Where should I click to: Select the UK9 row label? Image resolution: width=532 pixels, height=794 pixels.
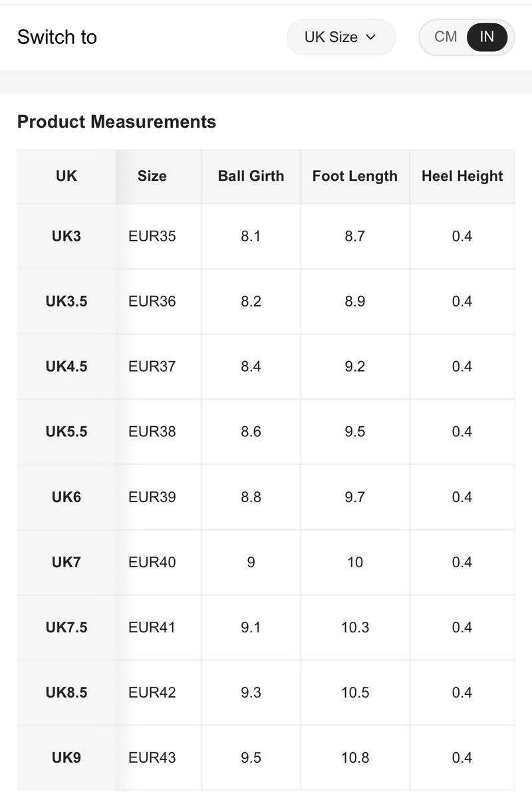tap(66, 757)
